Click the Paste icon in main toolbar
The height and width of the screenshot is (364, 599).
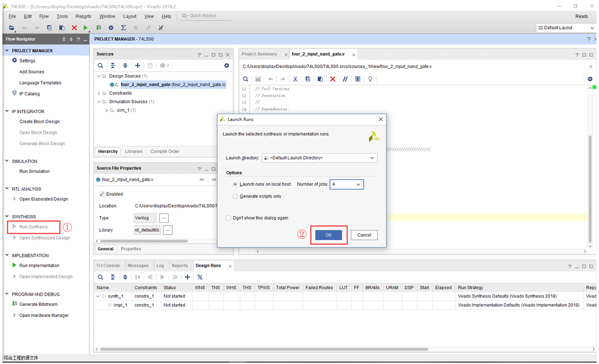point(62,28)
